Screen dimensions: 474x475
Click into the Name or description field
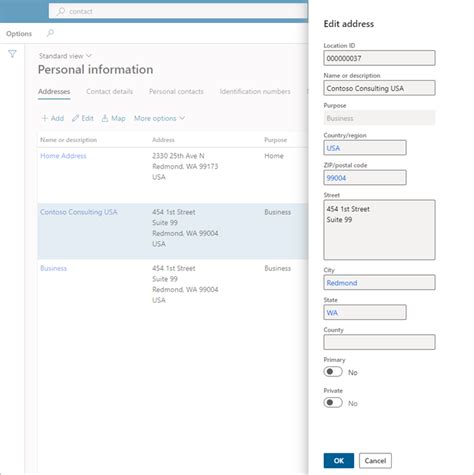coord(379,88)
